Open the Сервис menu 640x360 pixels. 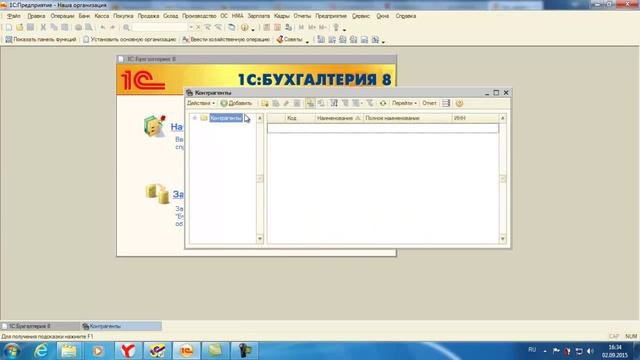tap(360, 16)
